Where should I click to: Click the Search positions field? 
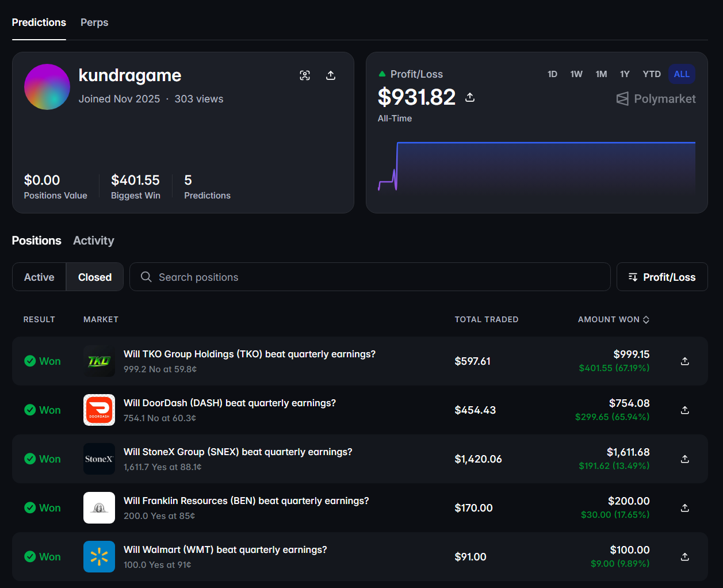[x=370, y=277]
